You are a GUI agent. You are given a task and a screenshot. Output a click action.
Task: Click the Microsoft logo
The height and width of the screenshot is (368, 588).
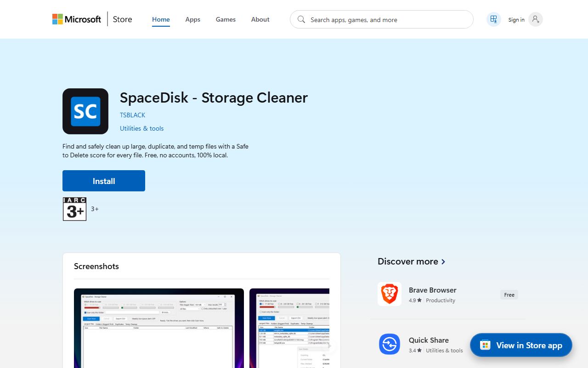pyautogui.click(x=76, y=19)
